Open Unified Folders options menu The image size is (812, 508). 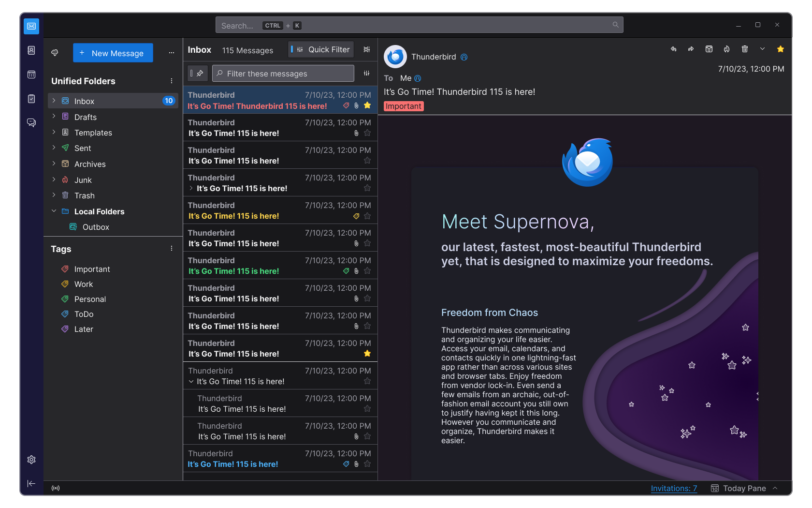click(x=171, y=81)
